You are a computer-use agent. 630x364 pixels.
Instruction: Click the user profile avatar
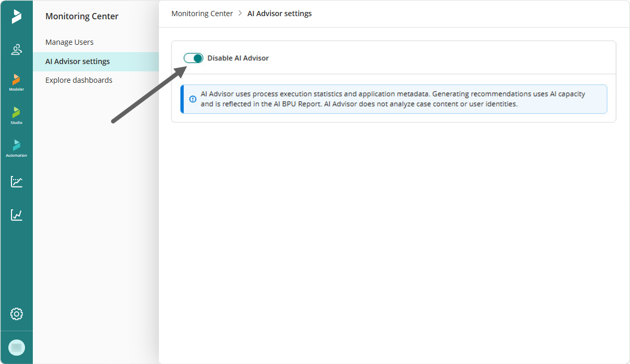[17, 348]
